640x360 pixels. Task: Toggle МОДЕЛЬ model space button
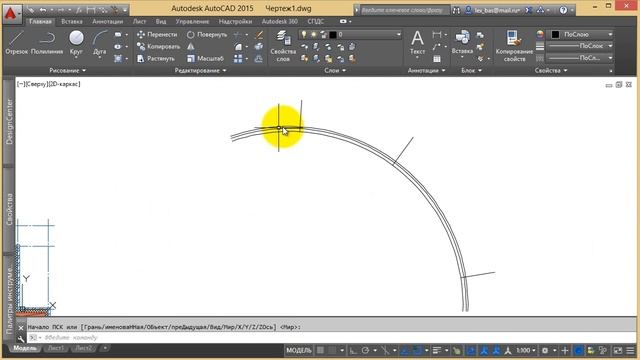pyautogui.click(x=299, y=350)
